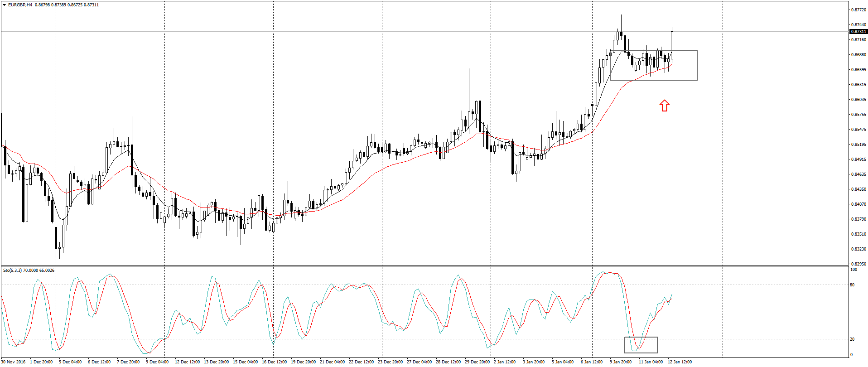The width and height of the screenshot is (868, 367).
Task: Click the 0.85475 price axis label
Action: [x=858, y=130]
